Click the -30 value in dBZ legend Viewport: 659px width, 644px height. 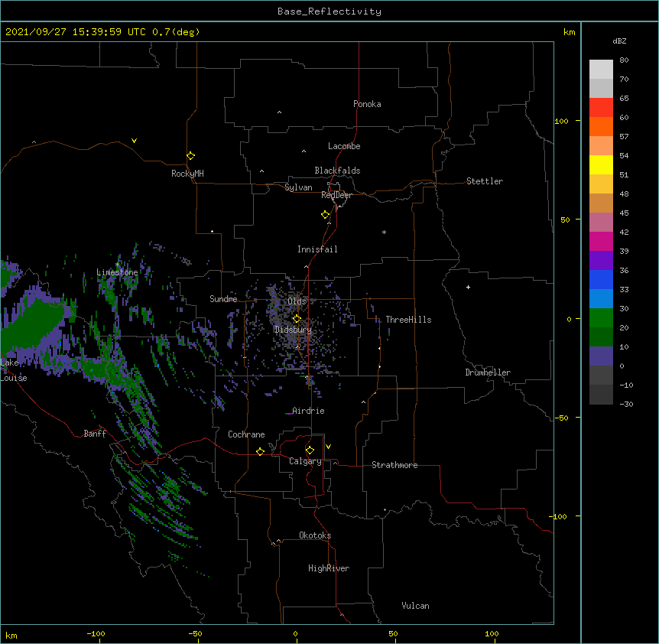[626, 404]
